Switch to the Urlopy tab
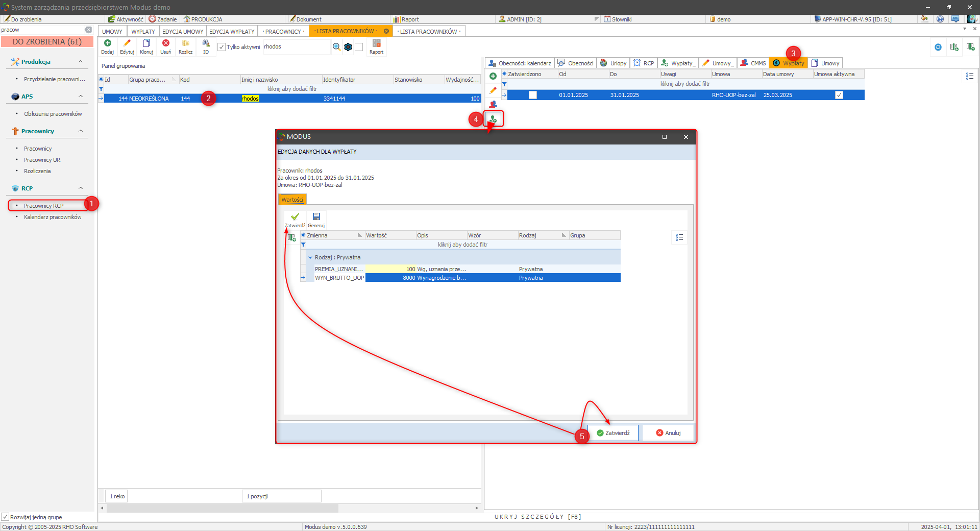Screen dimensions: 980x531 [613, 63]
